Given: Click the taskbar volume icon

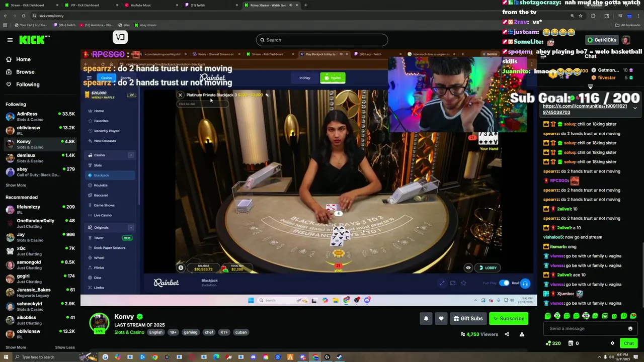Looking at the screenshot, I should click(612, 357).
